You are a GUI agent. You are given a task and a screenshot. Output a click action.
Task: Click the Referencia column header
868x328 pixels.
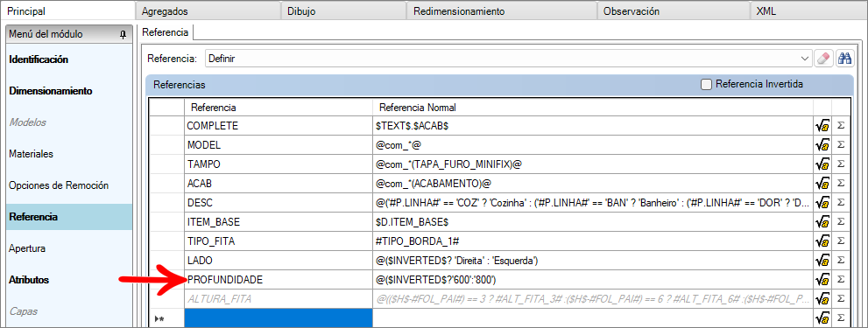[x=279, y=107]
